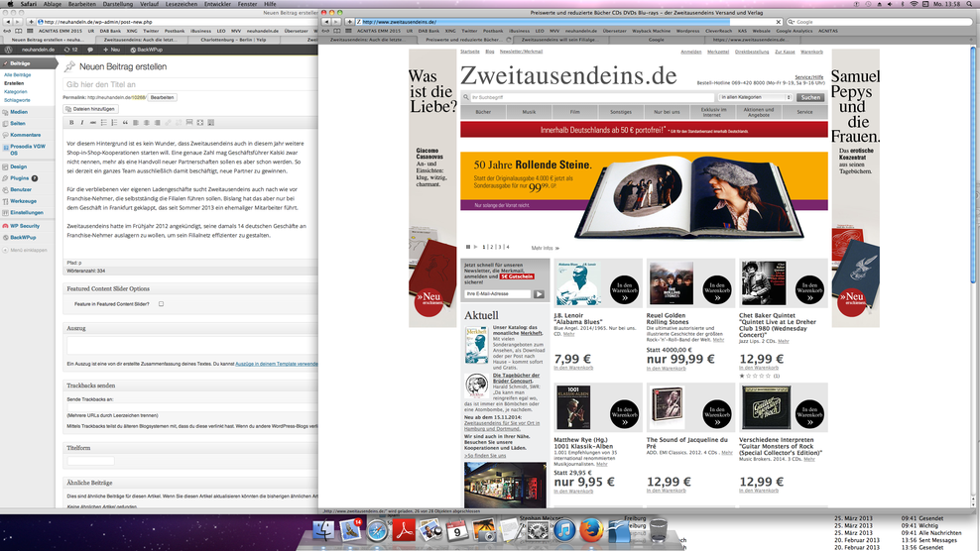
Task: Open Safari Entwickler menu
Action: (x=217, y=4)
